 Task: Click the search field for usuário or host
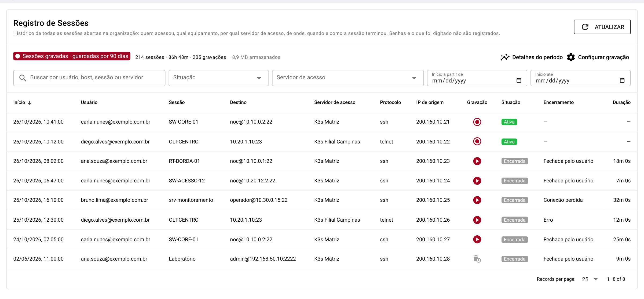(x=89, y=78)
